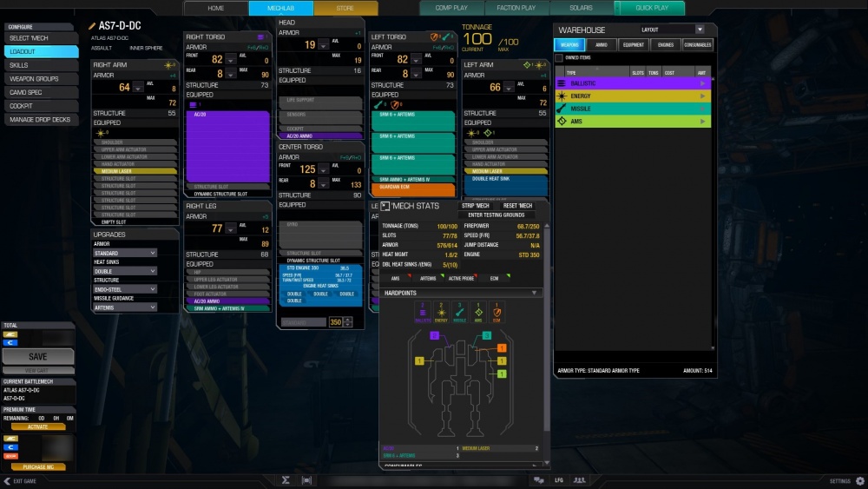Toggle the ECM indicator in 'Mech Stats
This screenshot has height=489, width=868.
point(496,278)
